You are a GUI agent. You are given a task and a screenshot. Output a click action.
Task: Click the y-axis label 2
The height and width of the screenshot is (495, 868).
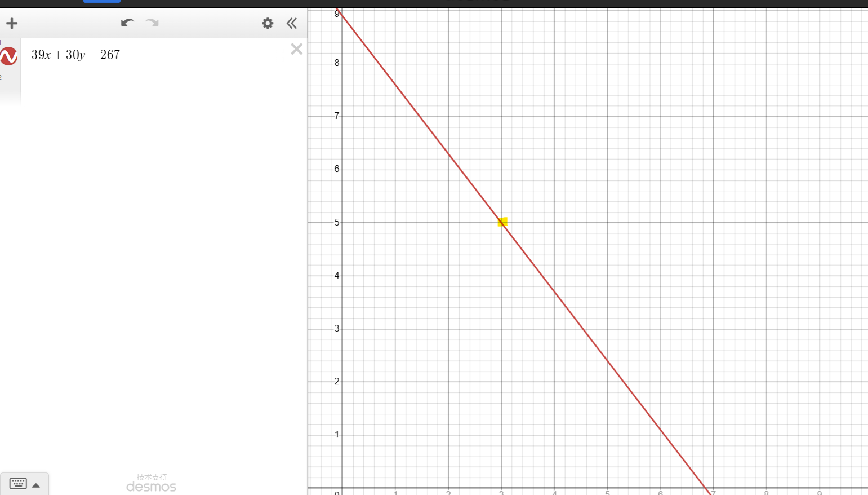click(337, 382)
